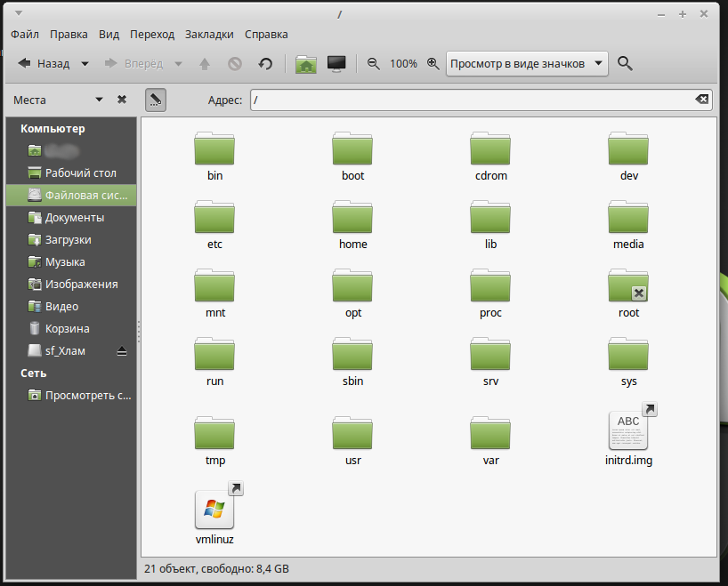Select the blurred home folder sidebar entry
The width and height of the screenshot is (728, 586).
(x=71, y=151)
